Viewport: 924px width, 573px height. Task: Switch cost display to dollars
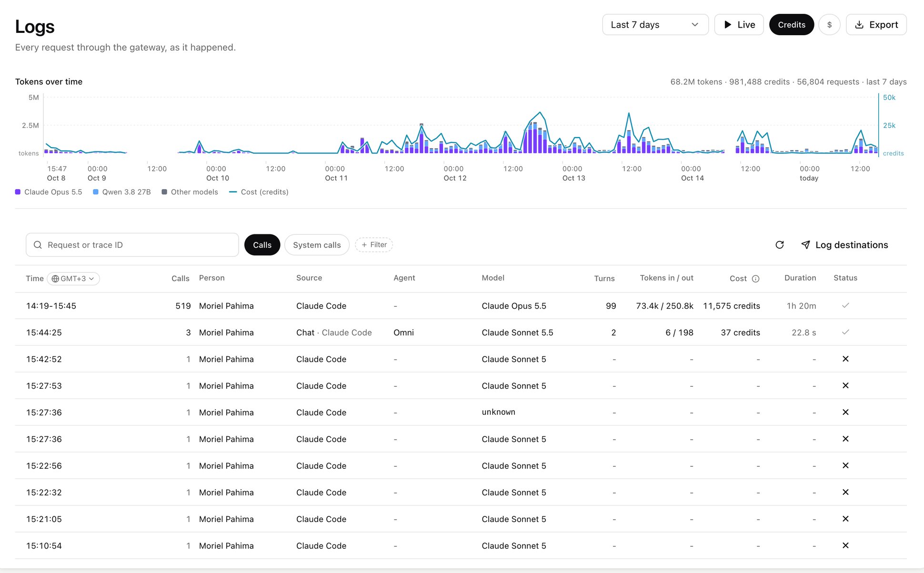coord(829,25)
